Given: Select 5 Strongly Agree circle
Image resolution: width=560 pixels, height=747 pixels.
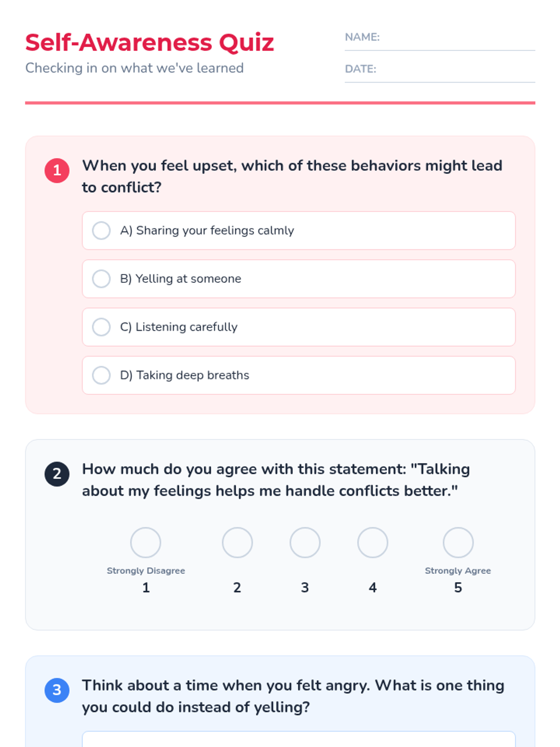Looking at the screenshot, I should click(x=458, y=543).
